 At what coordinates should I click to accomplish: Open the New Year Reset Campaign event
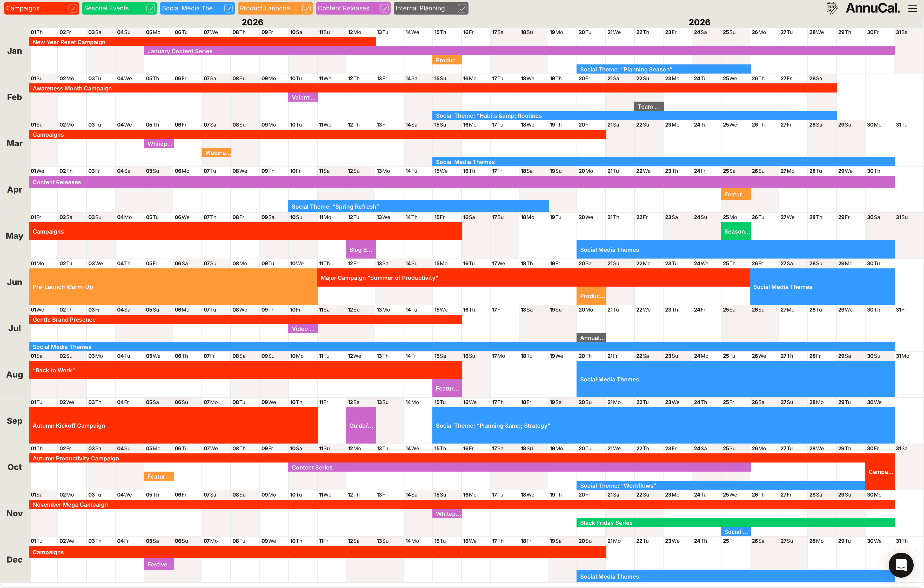(202, 42)
